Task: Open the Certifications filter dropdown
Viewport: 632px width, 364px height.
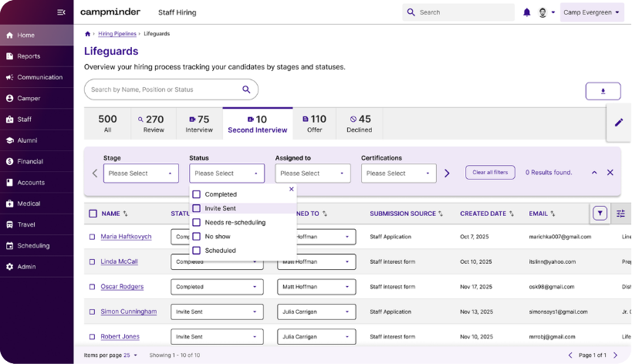Action: [x=398, y=174]
